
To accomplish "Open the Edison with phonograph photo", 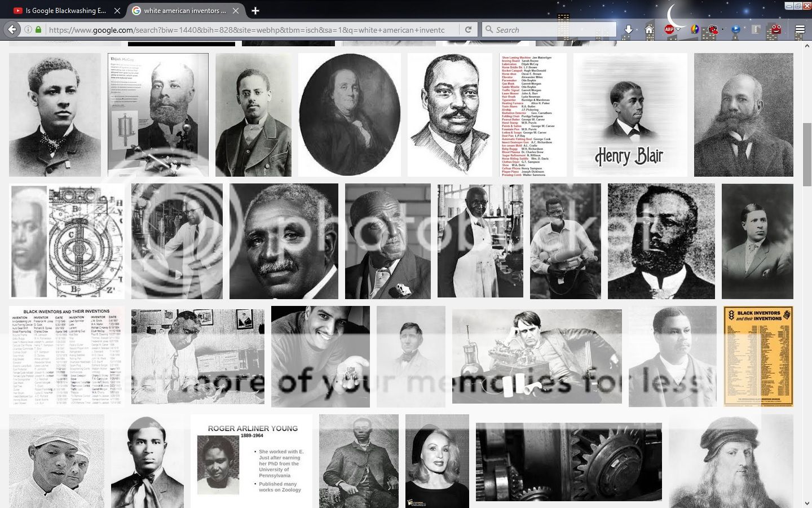I will [x=537, y=356].
